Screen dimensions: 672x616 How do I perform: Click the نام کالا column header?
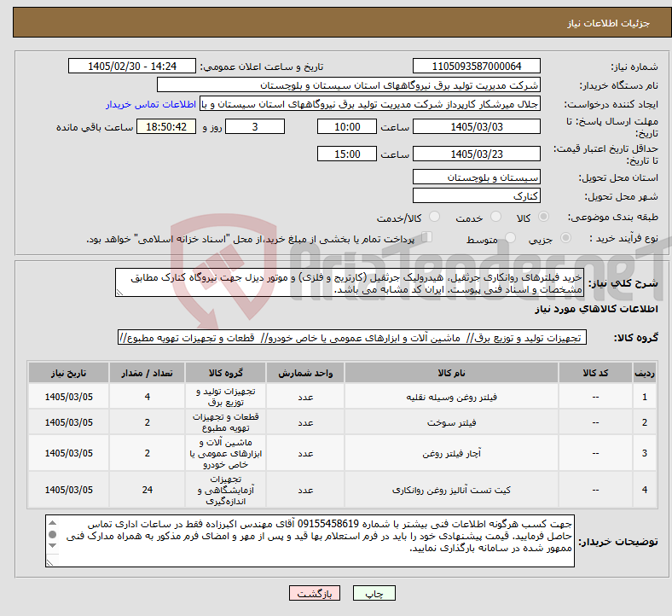pyautogui.click(x=451, y=373)
